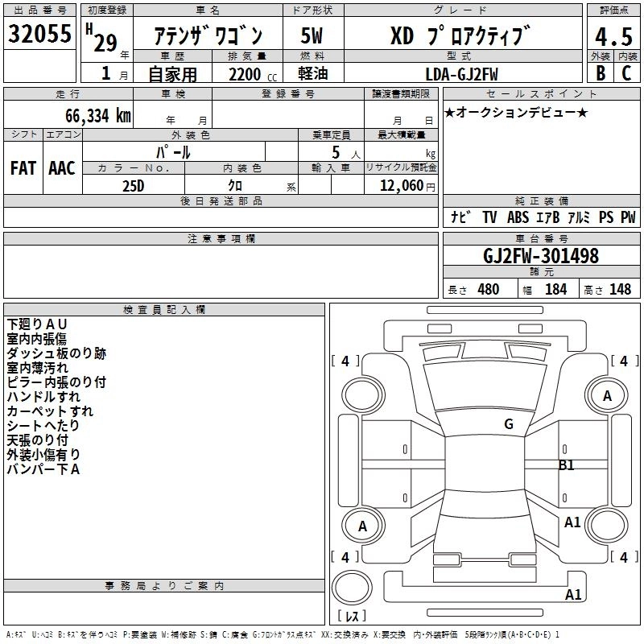Click the inspector note 室内内張傷

click(x=36, y=339)
